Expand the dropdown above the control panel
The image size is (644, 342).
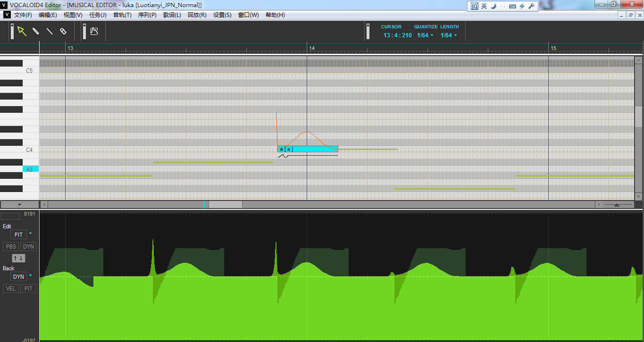[19, 205]
